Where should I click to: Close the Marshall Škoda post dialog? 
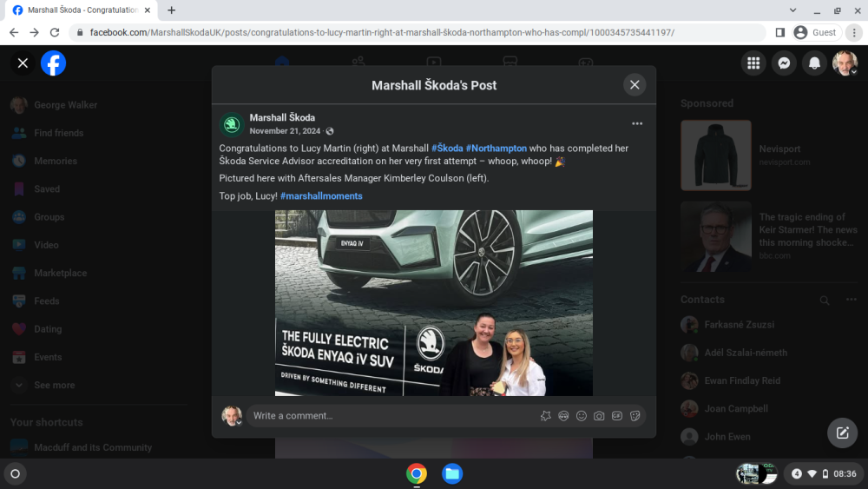(635, 85)
